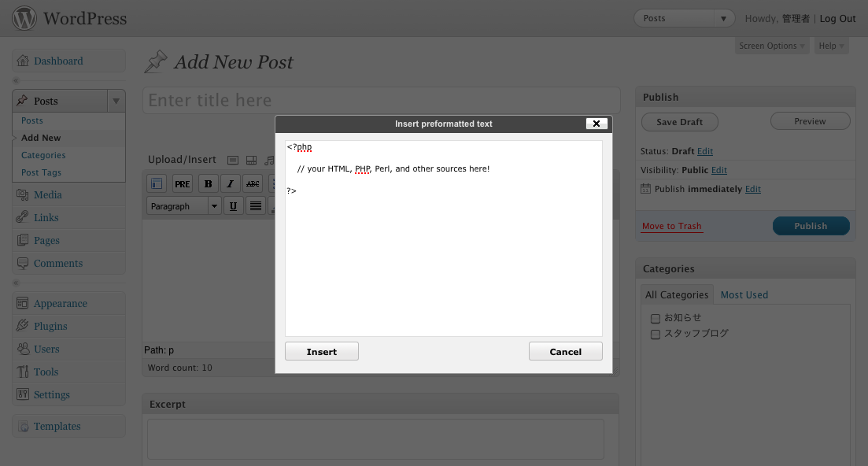Viewport: 868px width, 466px height.
Task: Click the blue Publish button
Action: click(x=811, y=226)
